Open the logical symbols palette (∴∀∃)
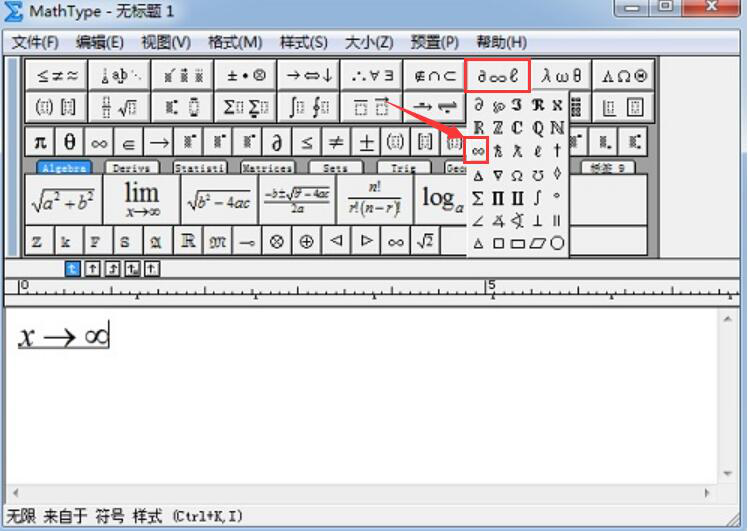The image size is (748, 531). click(x=372, y=75)
